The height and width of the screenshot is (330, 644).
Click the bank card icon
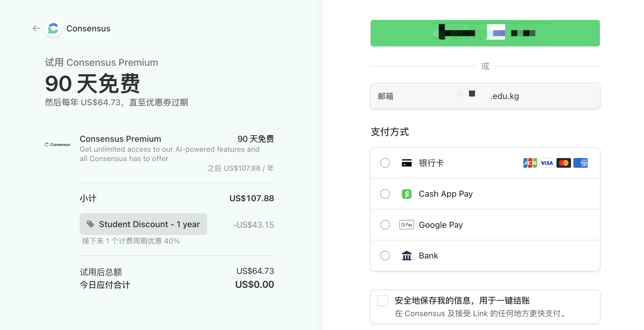(x=406, y=163)
